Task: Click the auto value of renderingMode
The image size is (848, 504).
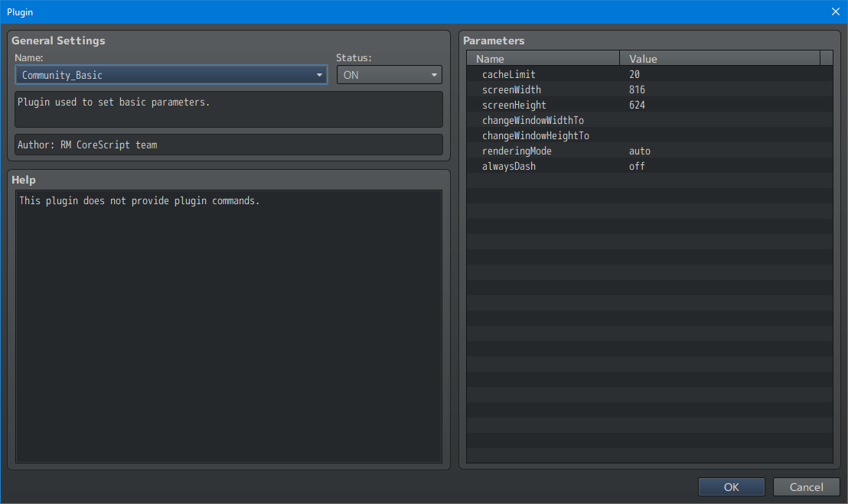Action: pos(640,151)
